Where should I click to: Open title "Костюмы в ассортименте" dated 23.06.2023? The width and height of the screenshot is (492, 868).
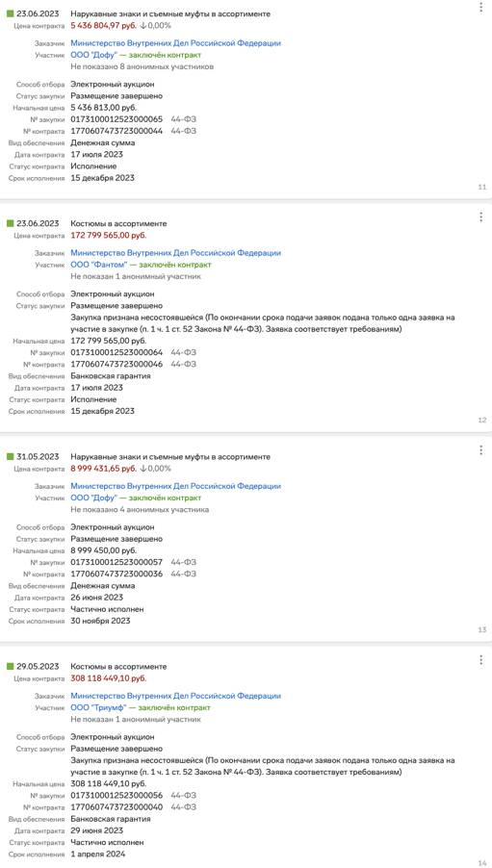pyautogui.click(x=118, y=223)
